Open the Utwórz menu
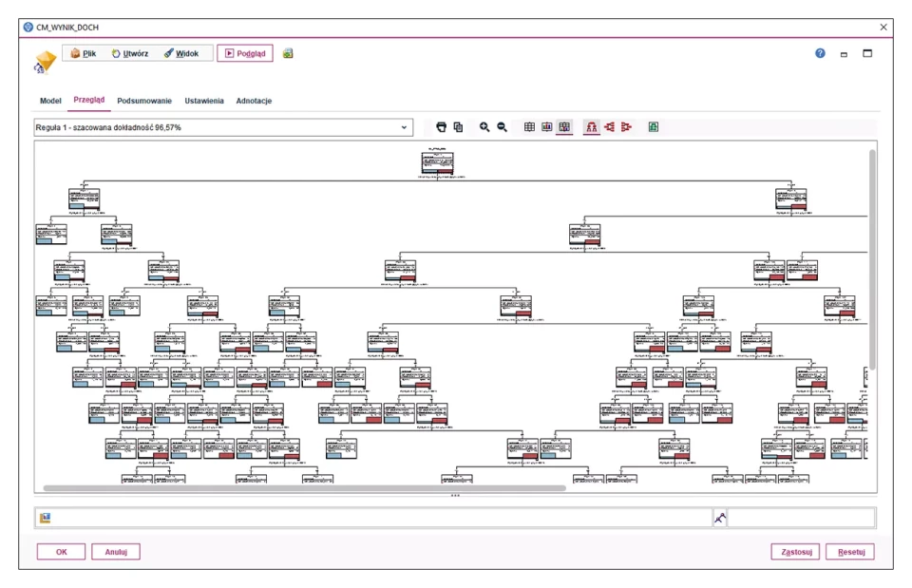The width and height of the screenshot is (912, 588). click(x=129, y=54)
